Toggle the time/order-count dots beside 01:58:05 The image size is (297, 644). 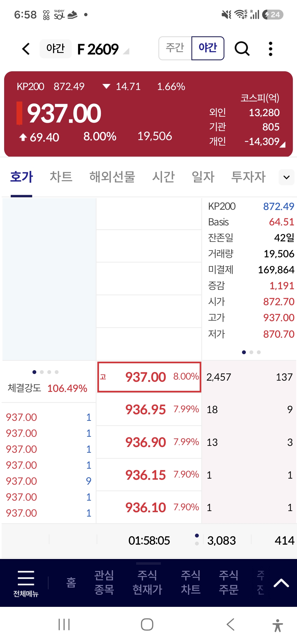[197, 539]
